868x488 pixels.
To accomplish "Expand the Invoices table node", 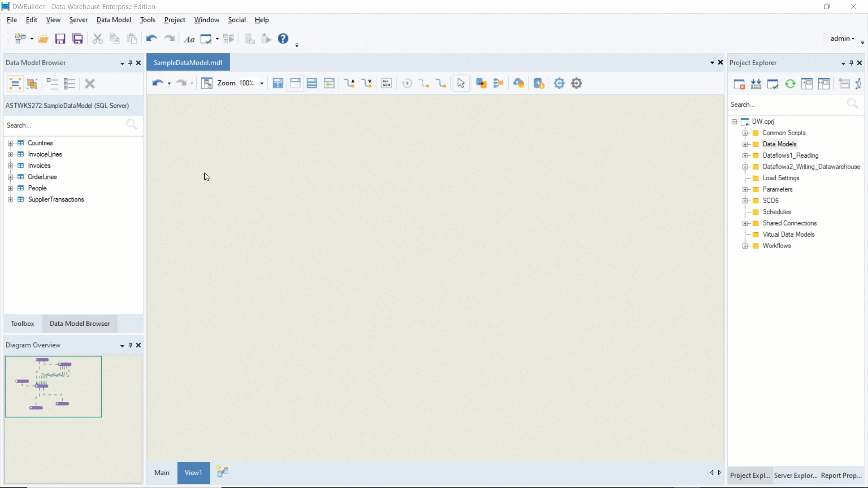I will tap(10, 166).
